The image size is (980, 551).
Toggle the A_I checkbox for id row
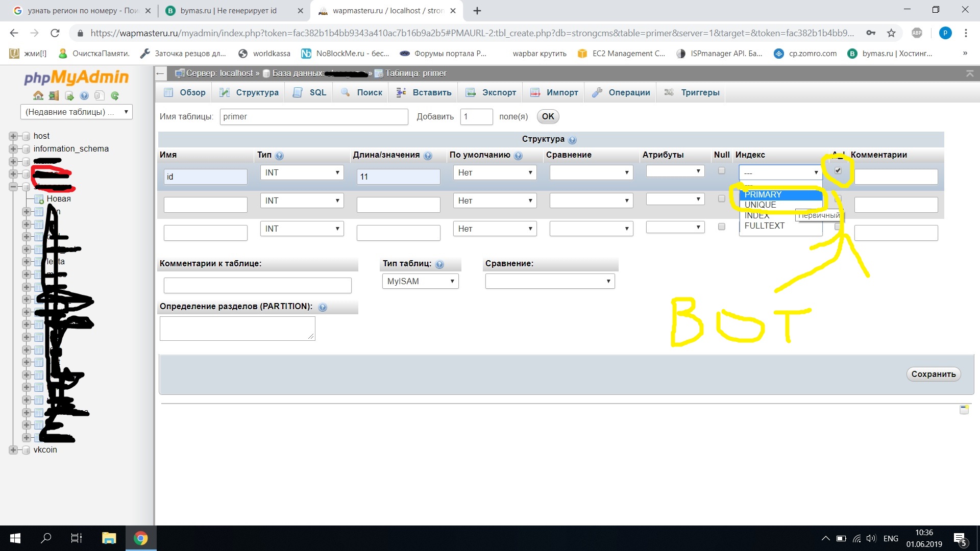[x=838, y=170]
